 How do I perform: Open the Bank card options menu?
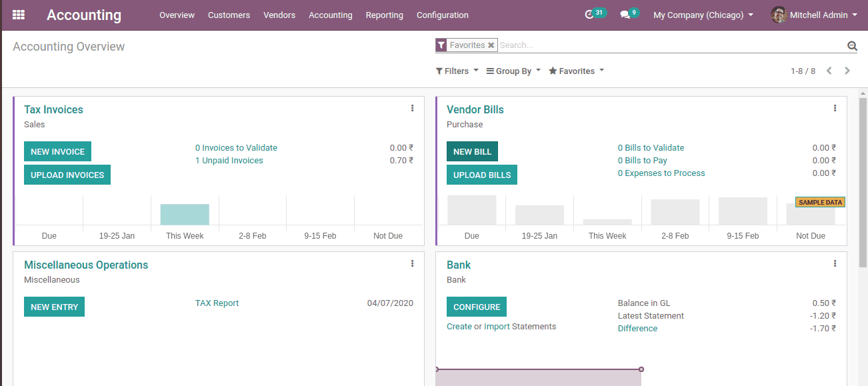pyautogui.click(x=835, y=263)
